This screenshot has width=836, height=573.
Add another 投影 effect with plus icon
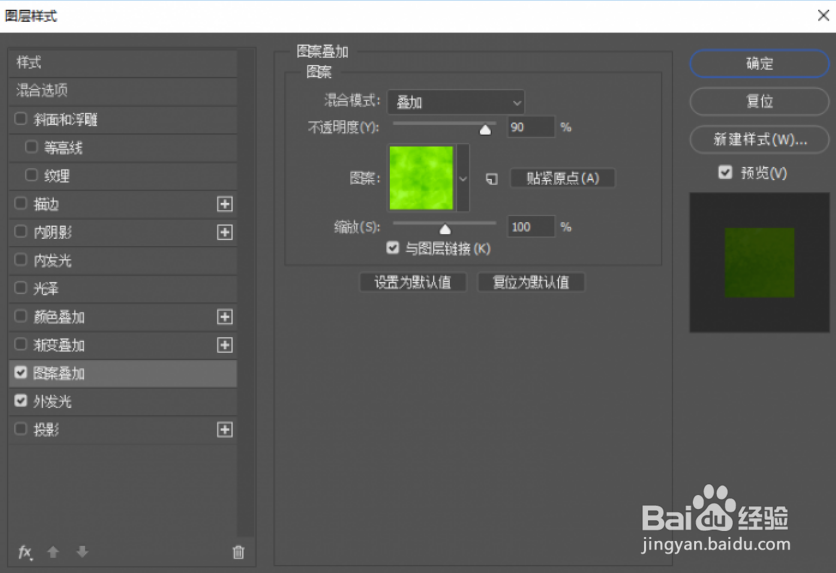click(x=225, y=430)
